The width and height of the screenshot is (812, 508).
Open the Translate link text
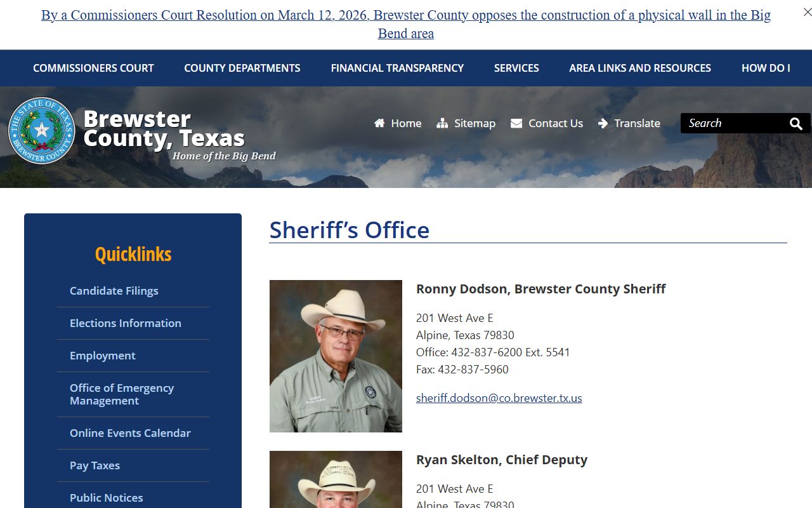click(637, 123)
